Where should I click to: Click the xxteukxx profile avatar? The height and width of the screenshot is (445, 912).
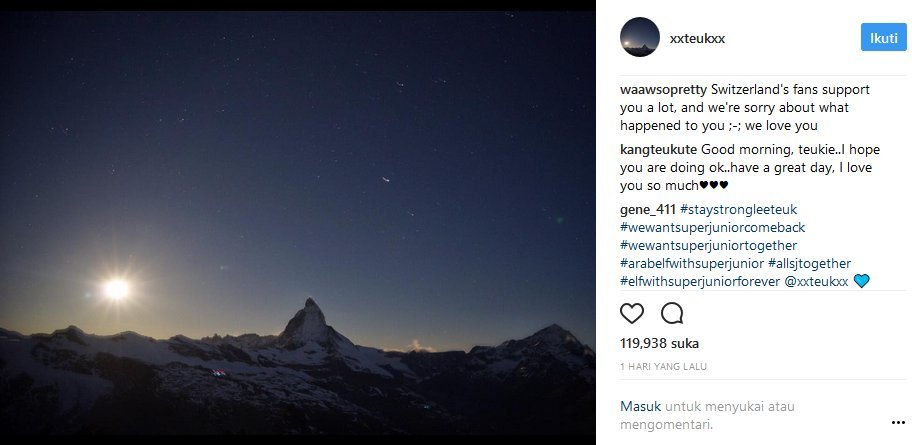[640, 38]
